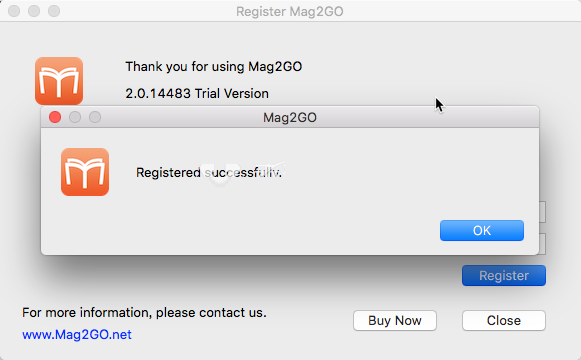
Task: Click the Mag2GO alert title bar
Action: pyautogui.click(x=290, y=117)
